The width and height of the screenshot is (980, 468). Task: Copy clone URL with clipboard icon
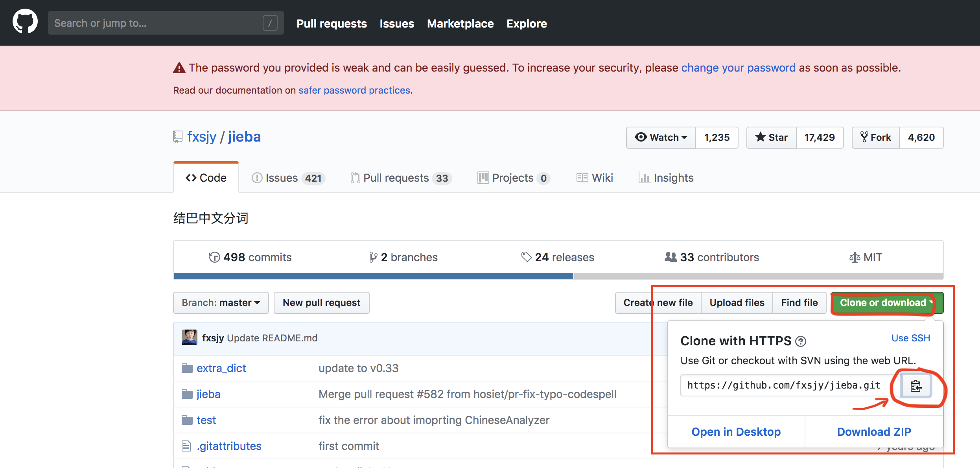pos(916,386)
